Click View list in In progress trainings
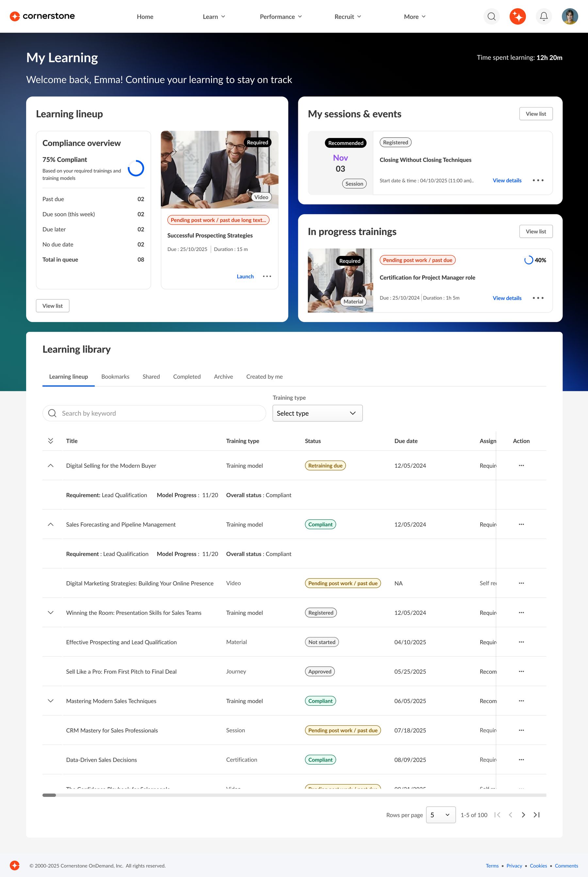This screenshot has width=588, height=877. (x=536, y=231)
